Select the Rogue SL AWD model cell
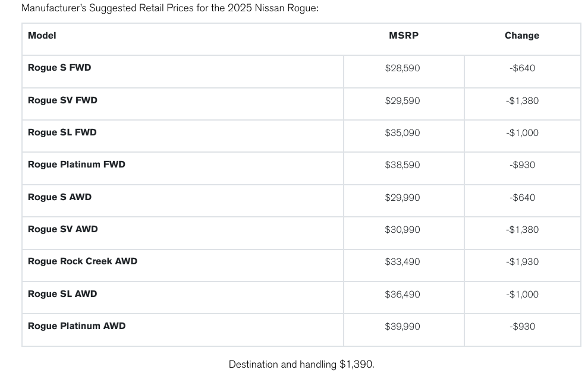The image size is (588, 373). 62,294
